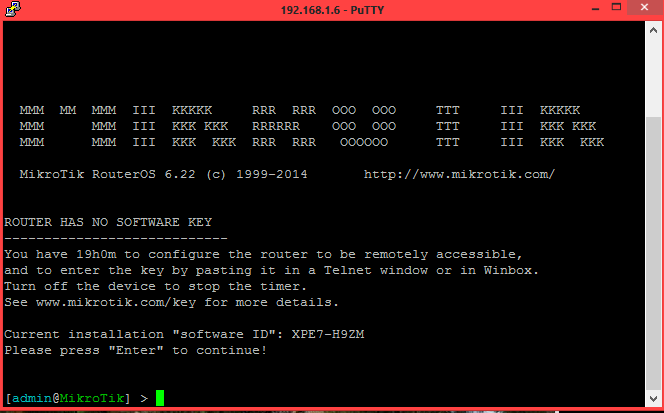Image resolution: width=664 pixels, height=413 pixels.
Task: Click the "admin" username in the prompt
Action: coord(32,398)
